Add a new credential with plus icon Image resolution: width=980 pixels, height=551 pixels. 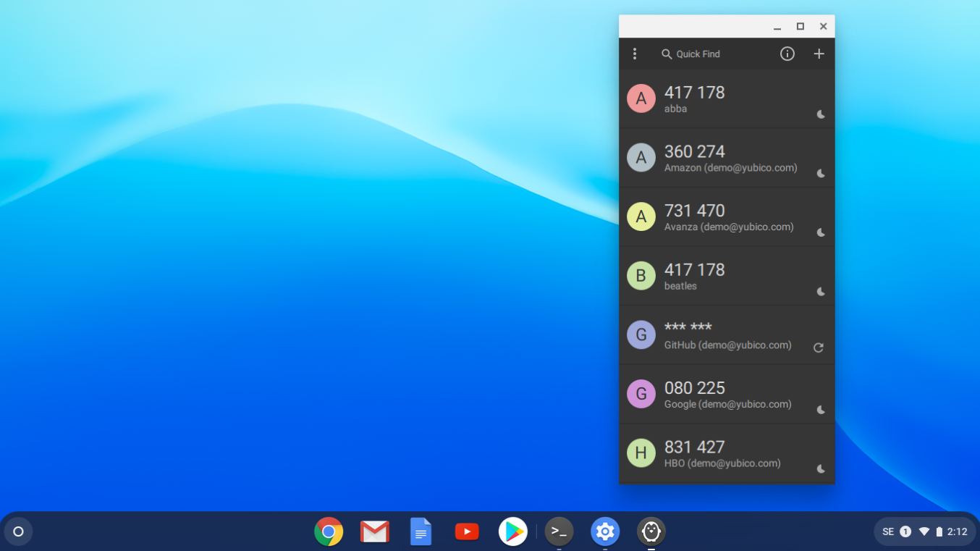pyautogui.click(x=819, y=54)
